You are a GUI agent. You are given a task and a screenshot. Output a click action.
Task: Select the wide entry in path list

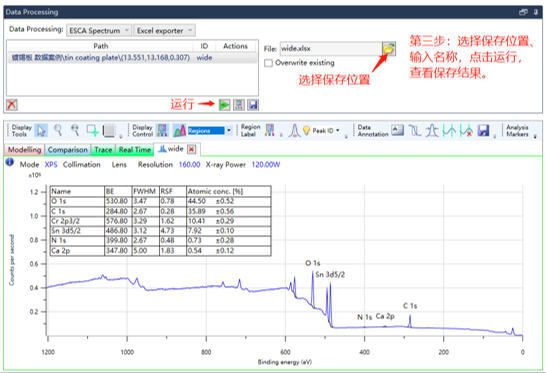132,57
